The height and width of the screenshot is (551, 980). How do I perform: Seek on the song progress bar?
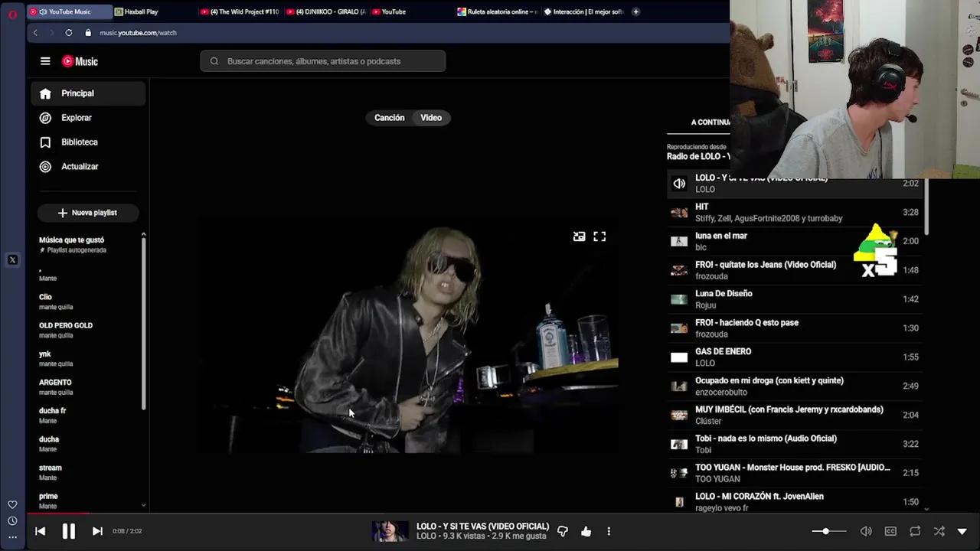(x=490, y=514)
